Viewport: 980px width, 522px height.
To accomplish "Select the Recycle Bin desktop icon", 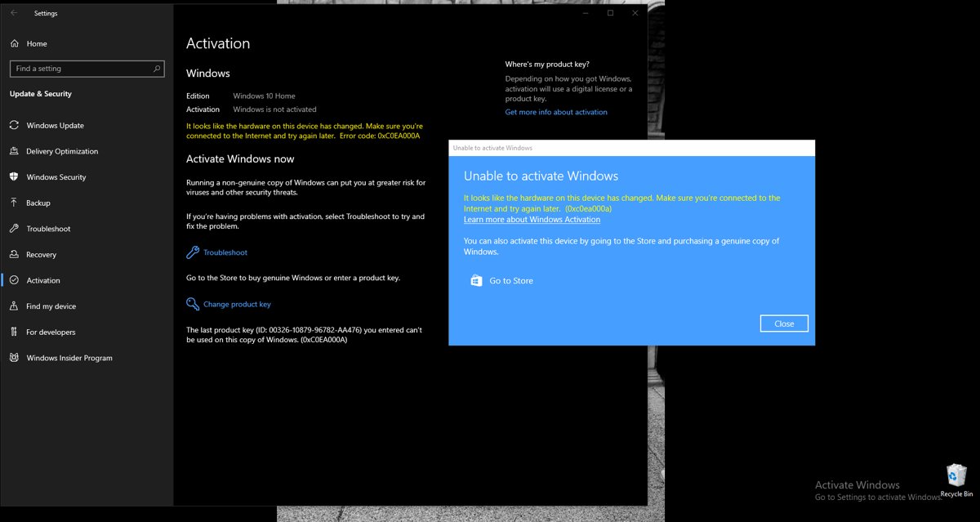I will [956, 480].
